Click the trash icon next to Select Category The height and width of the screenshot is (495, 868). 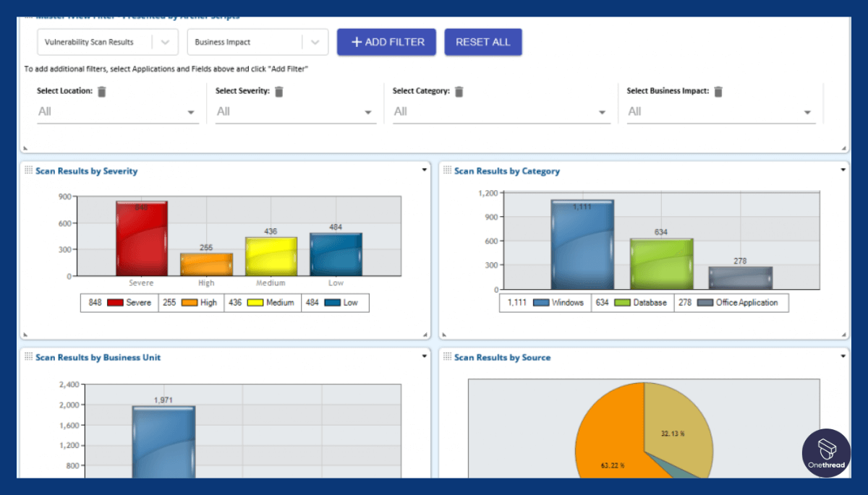(x=459, y=91)
